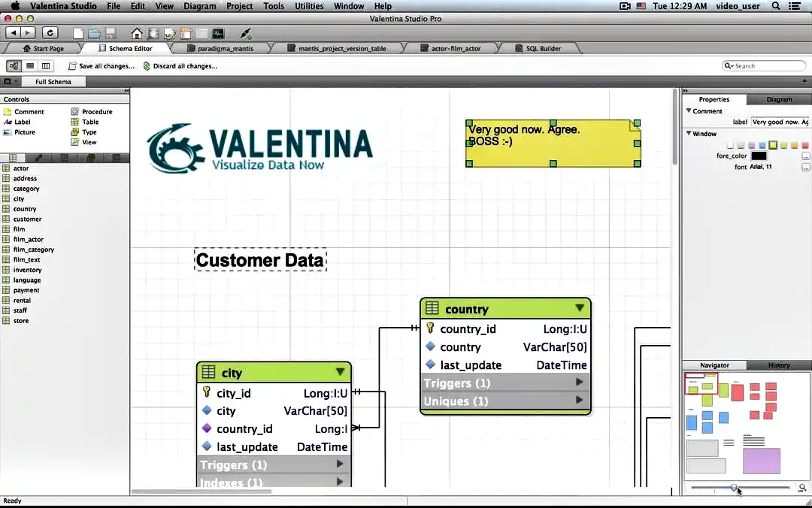Select the Customer Data label on canvas
Viewport: 812px width, 508px height.
pos(260,259)
